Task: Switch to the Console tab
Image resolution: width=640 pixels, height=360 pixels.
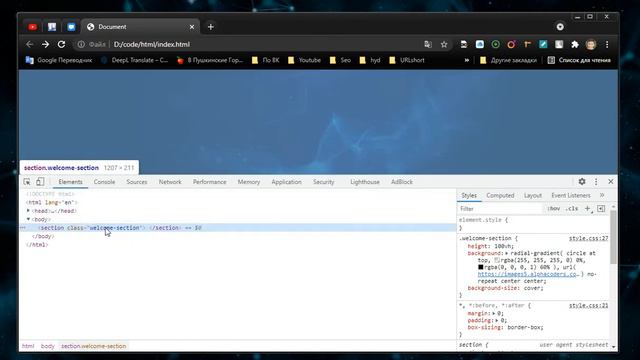Action: click(x=104, y=182)
